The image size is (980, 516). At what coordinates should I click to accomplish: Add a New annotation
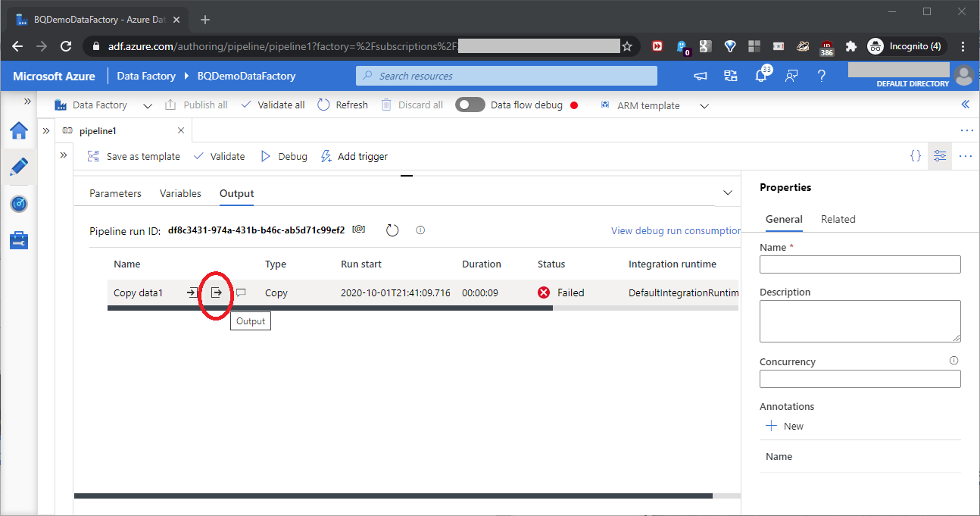785,426
